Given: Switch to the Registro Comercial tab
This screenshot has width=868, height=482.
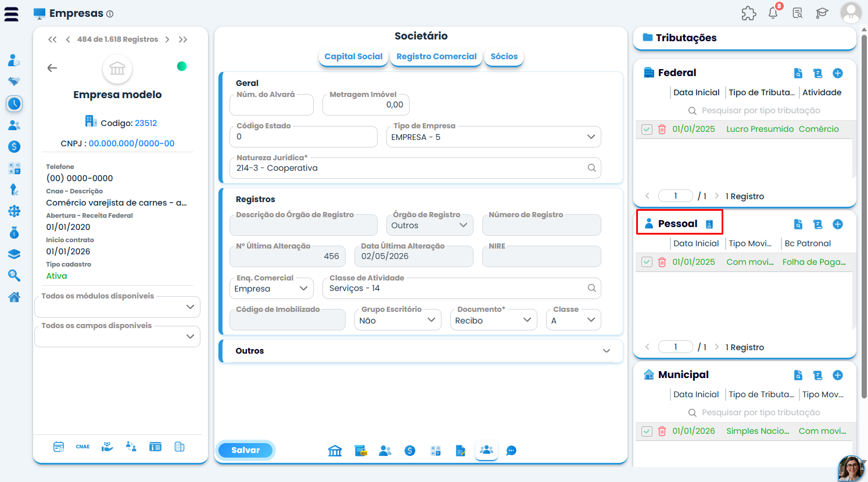Looking at the screenshot, I should coord(436,57).
